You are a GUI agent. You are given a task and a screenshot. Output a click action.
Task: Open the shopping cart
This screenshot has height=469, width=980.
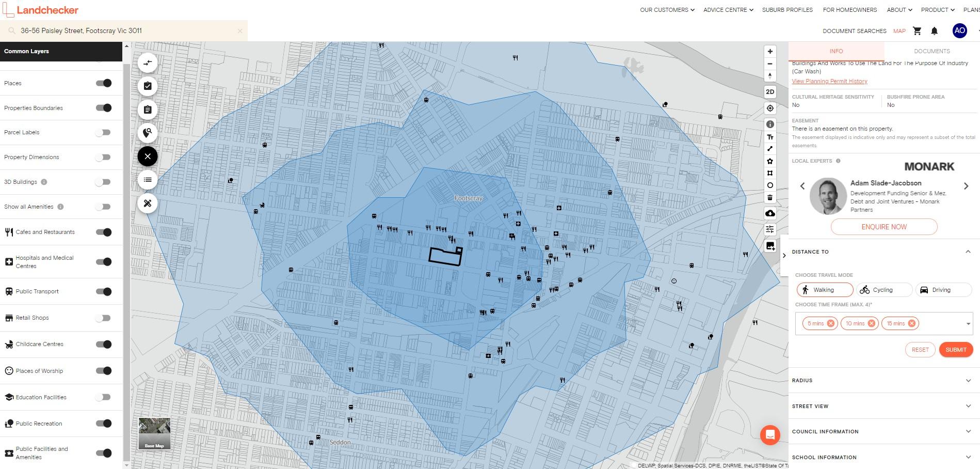917,31
